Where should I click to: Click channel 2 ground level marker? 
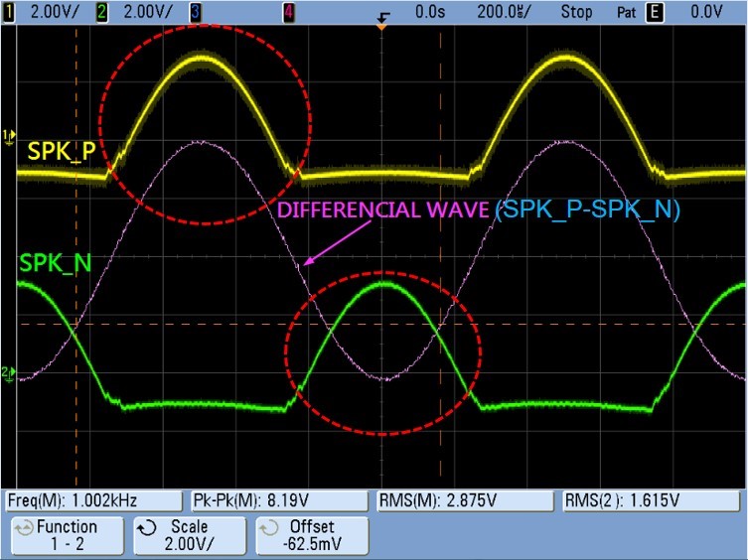point(9,373)
